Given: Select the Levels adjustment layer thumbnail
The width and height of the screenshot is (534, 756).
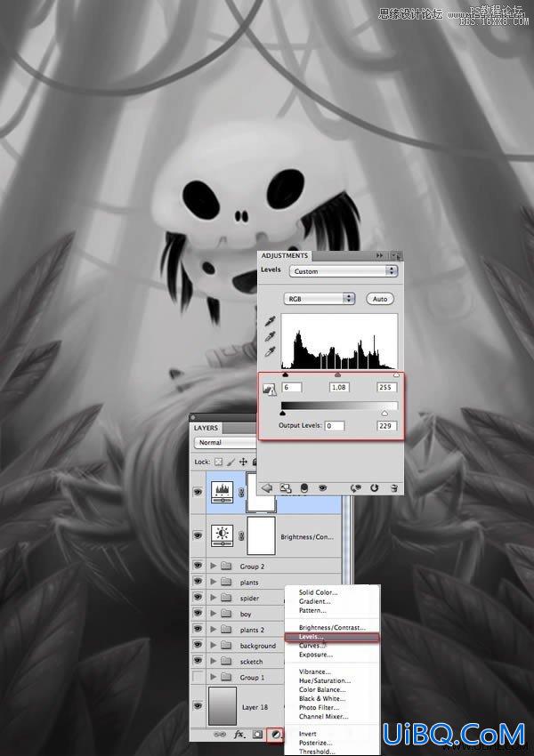Looking at the screenshot, I should (x=222, y=492).
